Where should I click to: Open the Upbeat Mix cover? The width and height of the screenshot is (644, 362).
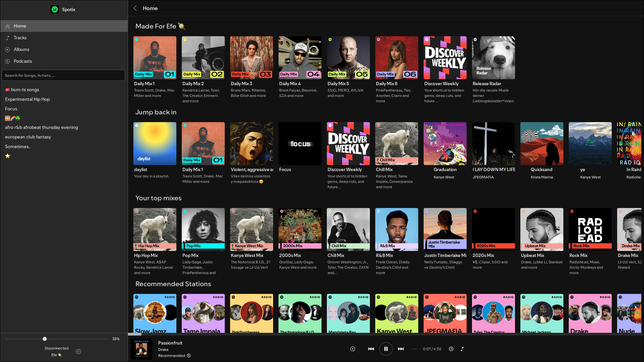542,229
